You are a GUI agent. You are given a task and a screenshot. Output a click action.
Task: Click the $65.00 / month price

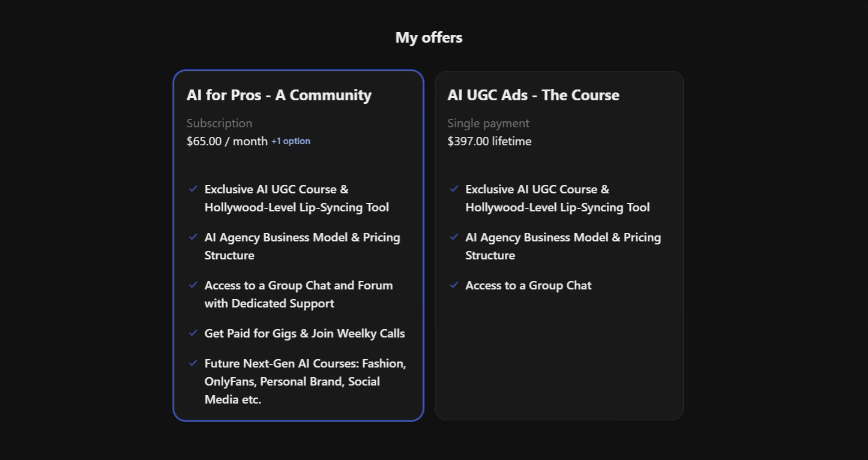(227, 141)
